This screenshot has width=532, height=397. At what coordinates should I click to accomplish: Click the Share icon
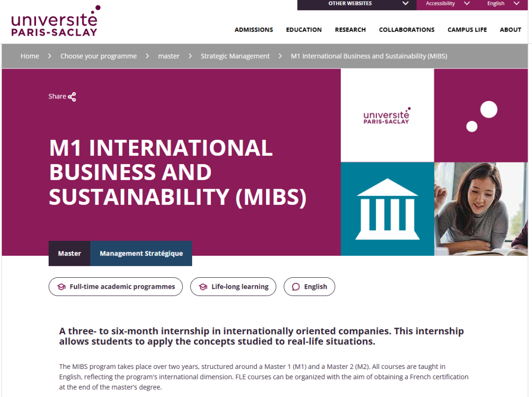(x=72, y=97)
